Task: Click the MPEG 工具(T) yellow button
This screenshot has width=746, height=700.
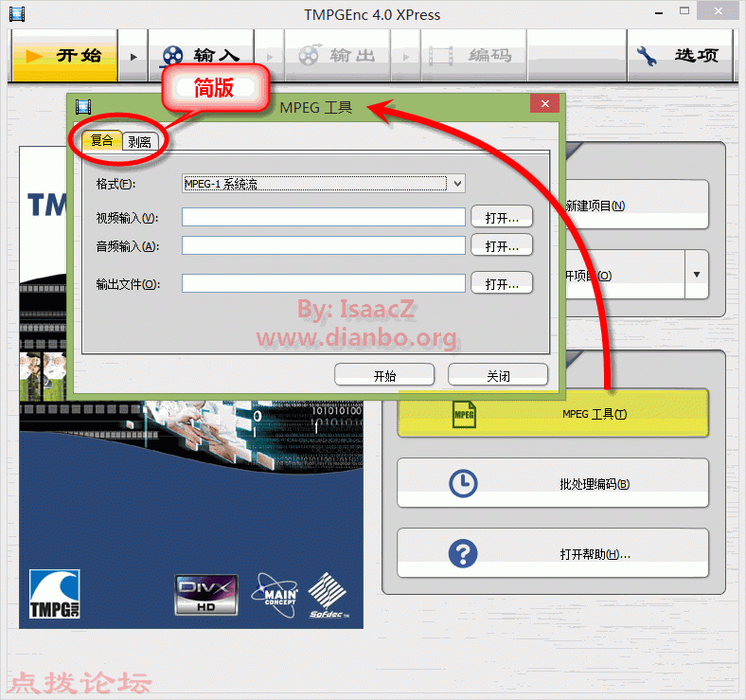Action: (553, 413)
